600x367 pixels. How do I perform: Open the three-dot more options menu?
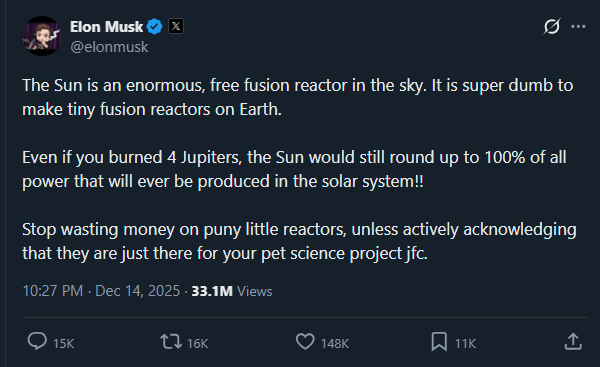point(578,26)
